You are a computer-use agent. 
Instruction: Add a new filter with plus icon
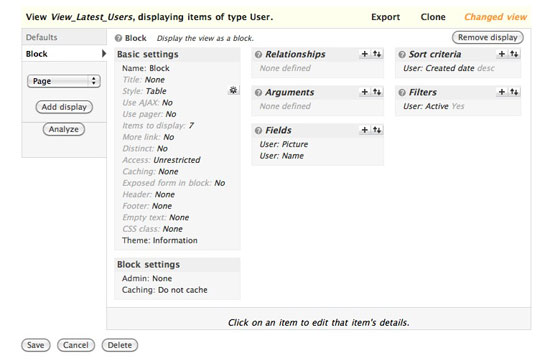[502, 92]
